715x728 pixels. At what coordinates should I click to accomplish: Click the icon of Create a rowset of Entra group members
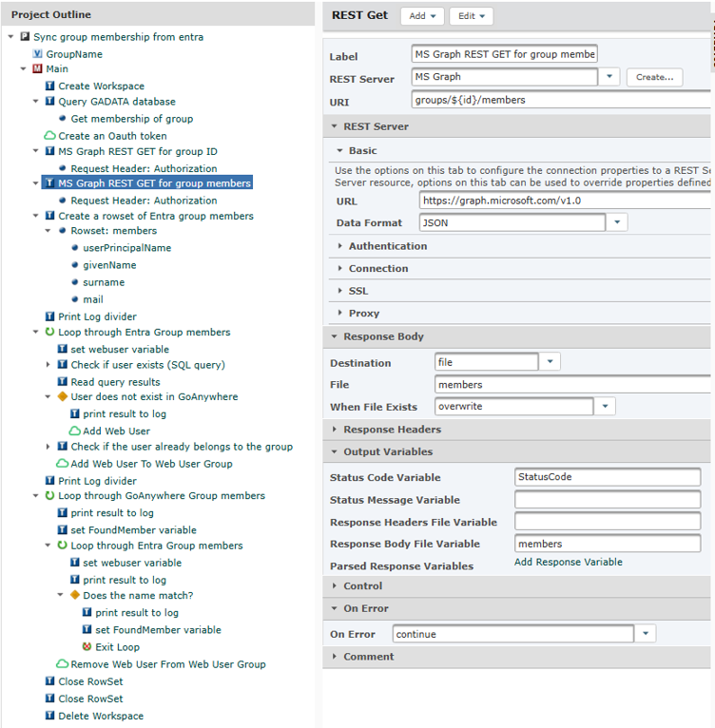click(x=49, y=216)
